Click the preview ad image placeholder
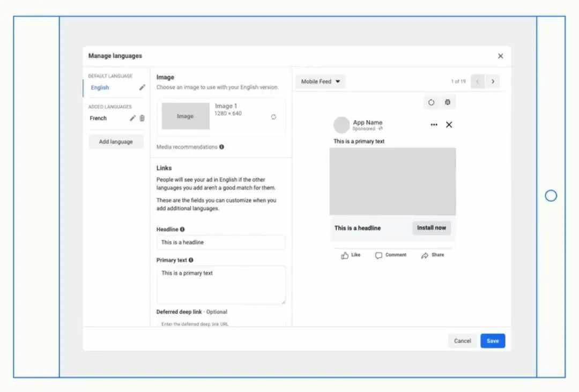 (x=392, y=181)
